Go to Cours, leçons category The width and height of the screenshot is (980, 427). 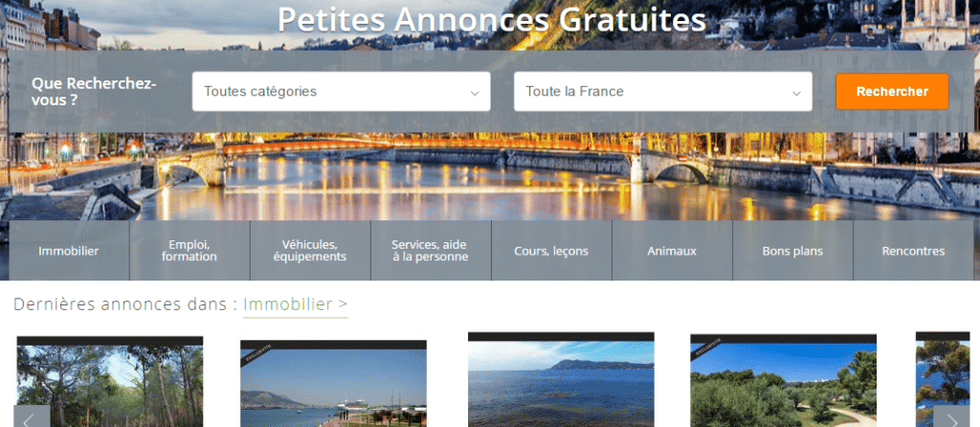pyautogui.click(x=551, y=251)
